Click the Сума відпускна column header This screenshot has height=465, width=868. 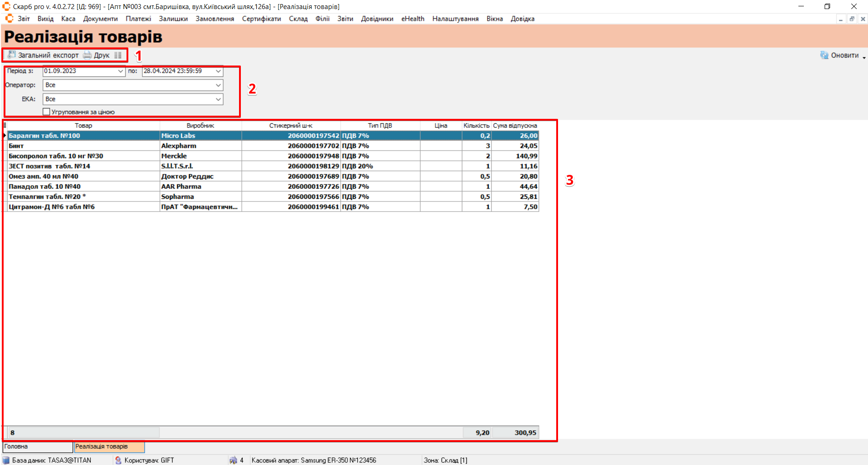[515, 126]
